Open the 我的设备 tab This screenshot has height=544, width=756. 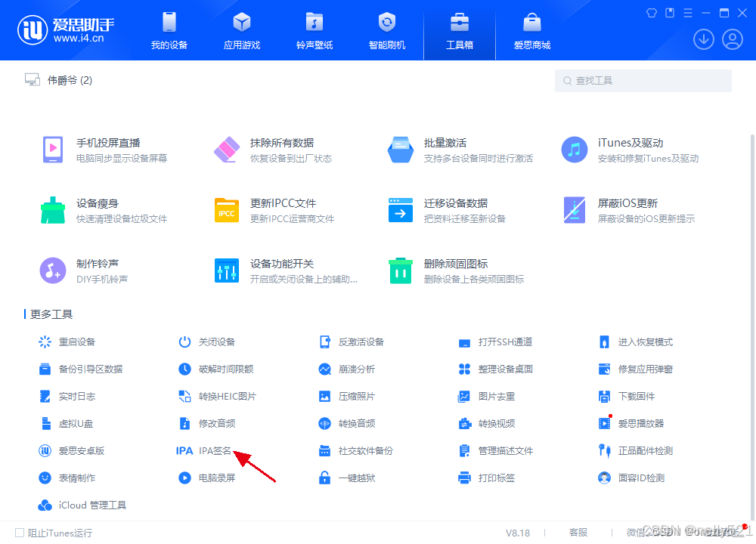click(x=169, y=31)
